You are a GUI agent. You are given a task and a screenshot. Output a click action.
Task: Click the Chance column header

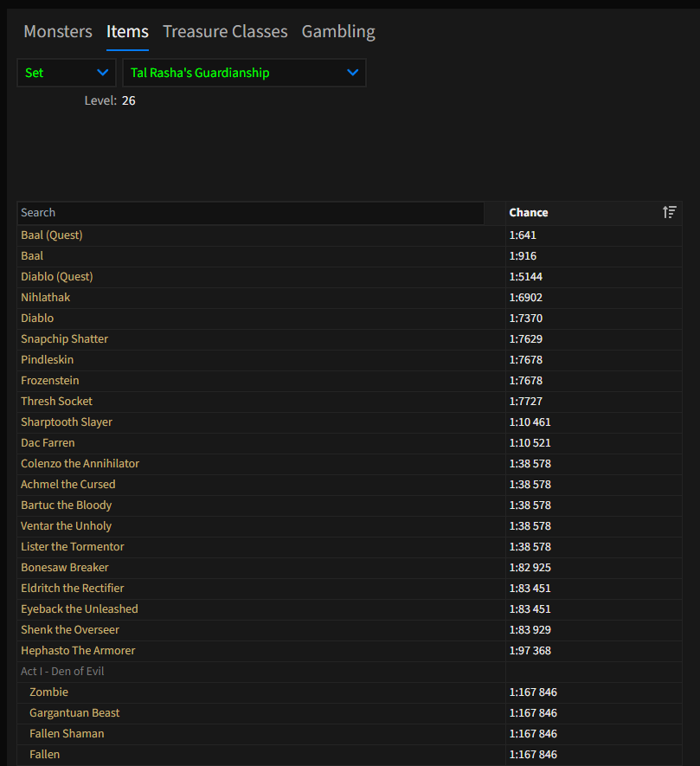pyautogui.click(x=529, y=213)
